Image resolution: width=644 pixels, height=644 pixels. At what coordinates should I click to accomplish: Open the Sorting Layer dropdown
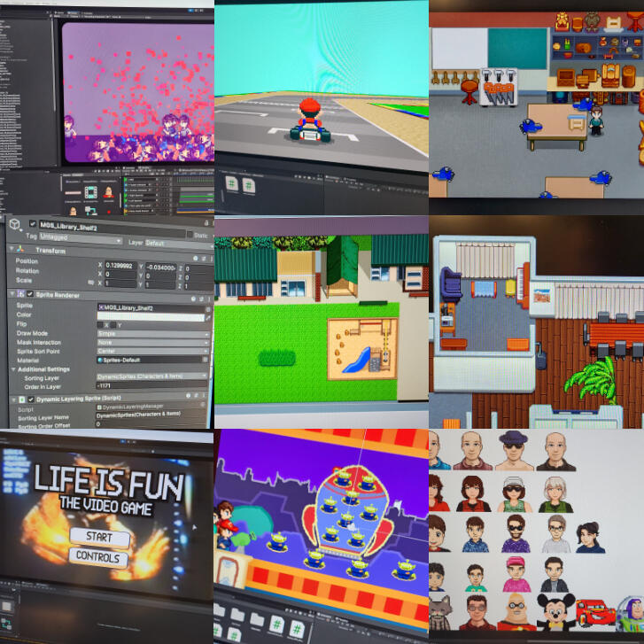pos(152,376)
